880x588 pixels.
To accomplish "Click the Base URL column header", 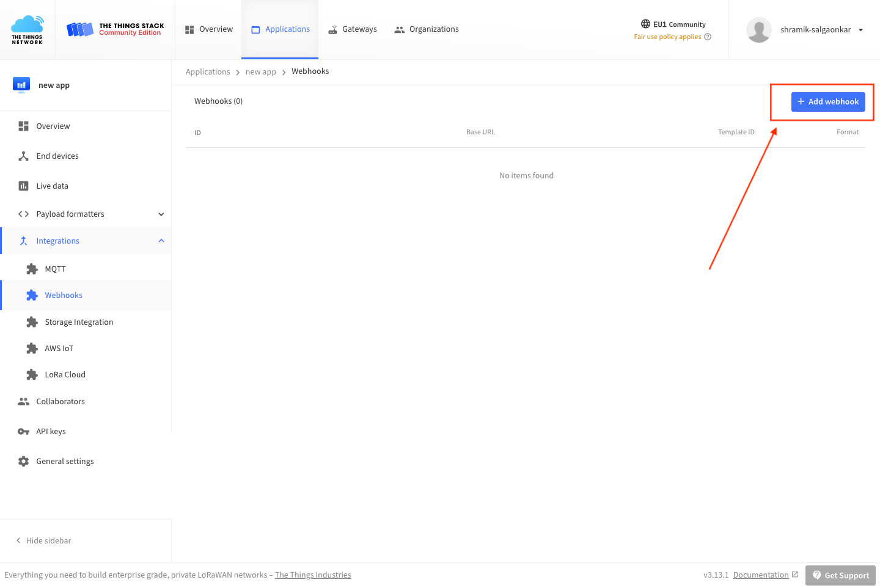I will (x=480, y=132).
